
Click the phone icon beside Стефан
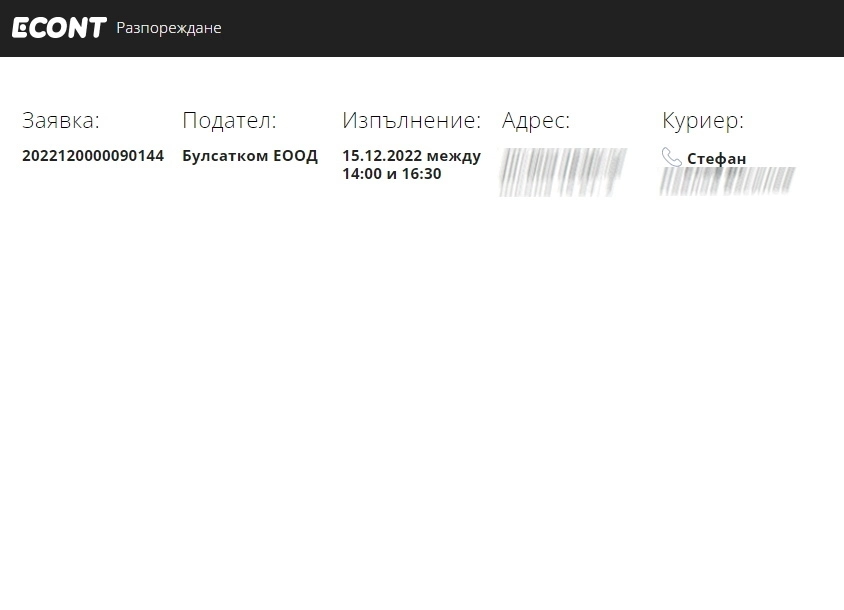coord(671,158)
